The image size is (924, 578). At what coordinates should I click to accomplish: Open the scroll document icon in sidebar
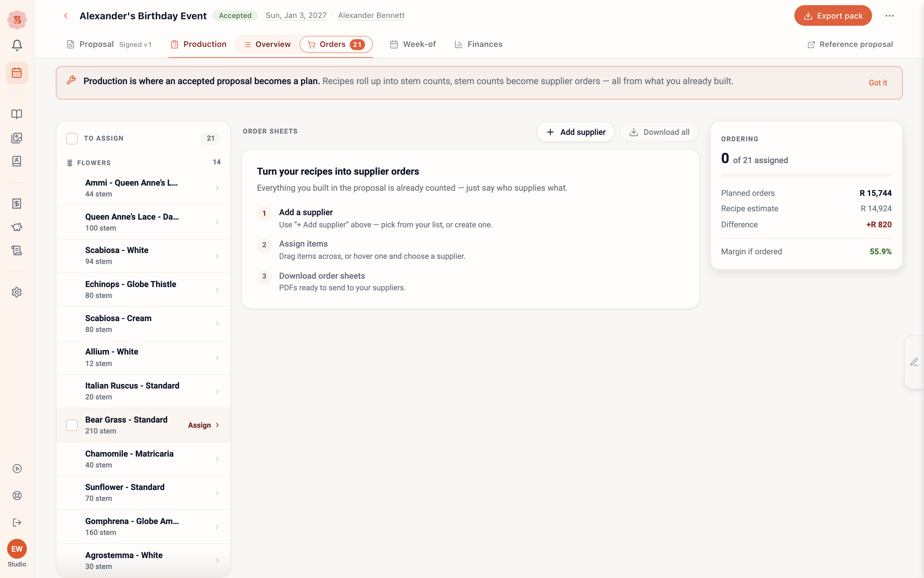[x=17, y=251]
